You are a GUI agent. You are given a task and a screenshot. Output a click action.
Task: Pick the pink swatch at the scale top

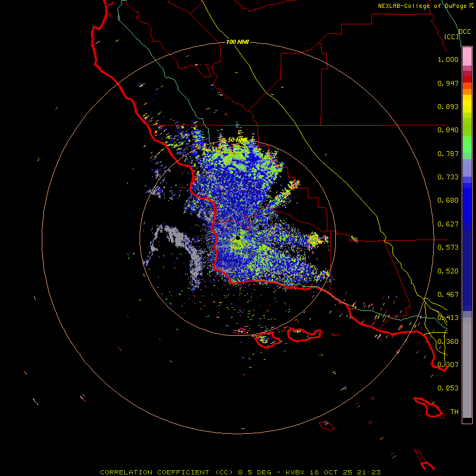tap(467, 56)
